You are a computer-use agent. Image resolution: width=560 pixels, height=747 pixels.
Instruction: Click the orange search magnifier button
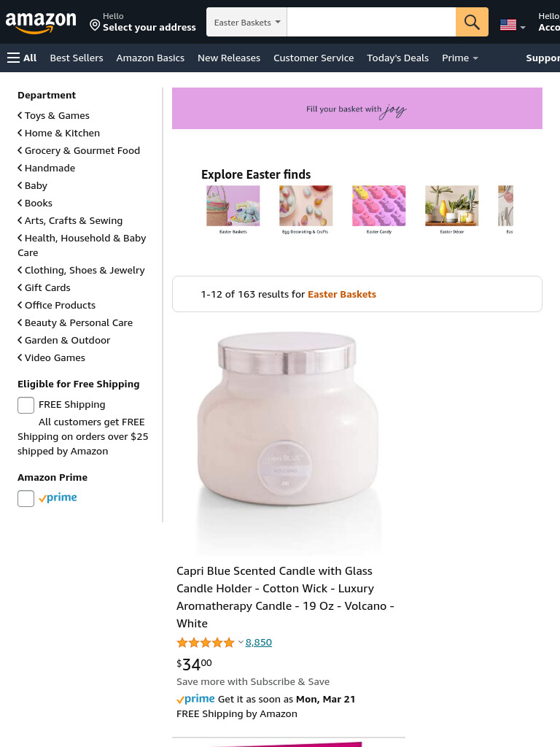coord(472,22)
